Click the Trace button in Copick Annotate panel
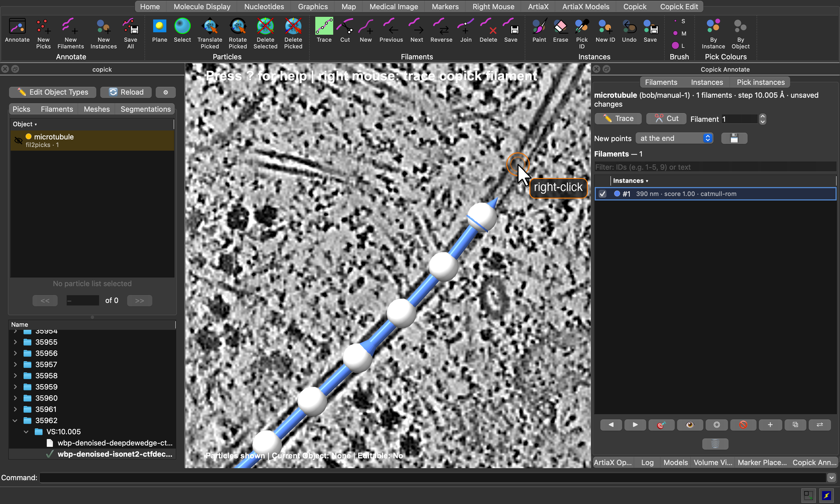The width and height of the screenshot is (840, 504). click(618, 118)
